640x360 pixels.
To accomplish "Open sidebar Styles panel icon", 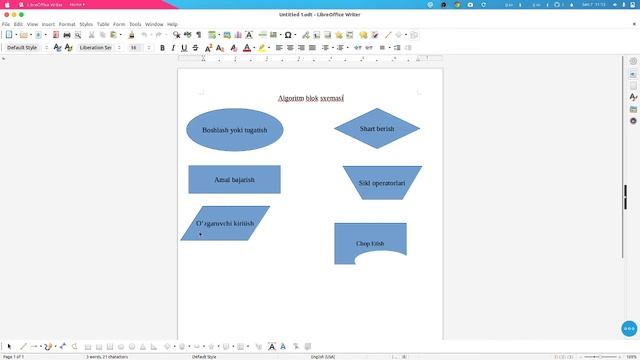I will 633,97.
